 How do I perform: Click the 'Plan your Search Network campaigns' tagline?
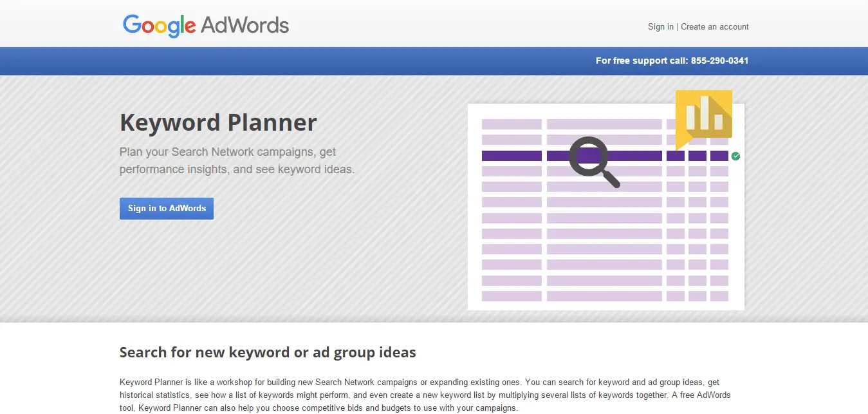[237, 161]
